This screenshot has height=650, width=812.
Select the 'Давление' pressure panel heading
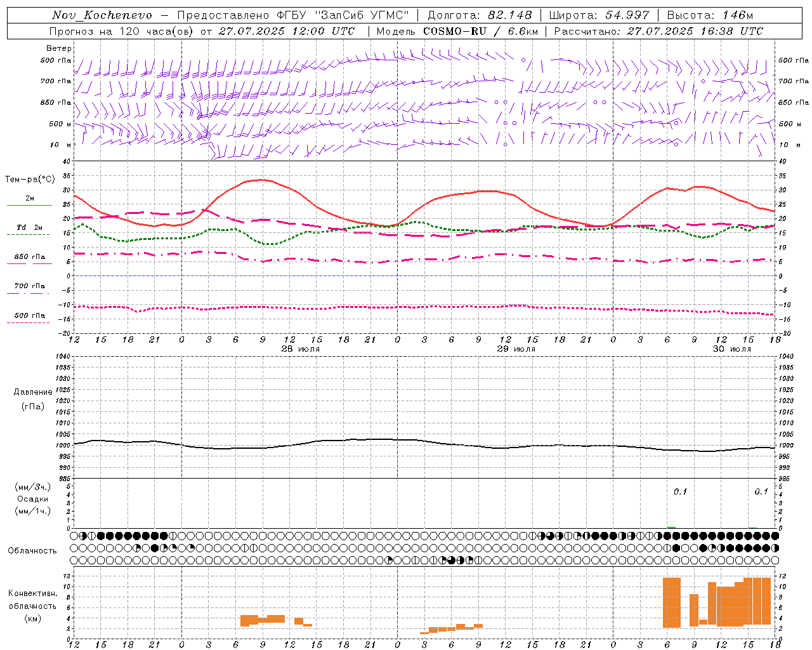click(x=33, y=392)
